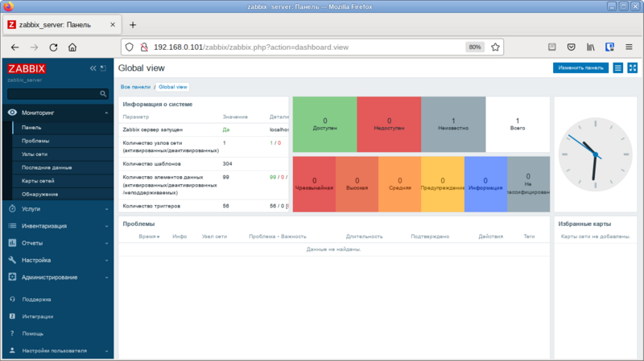Click the insecure connection lock icon
The width and height of the screenshot is (644, 361).
pos(144,47)
